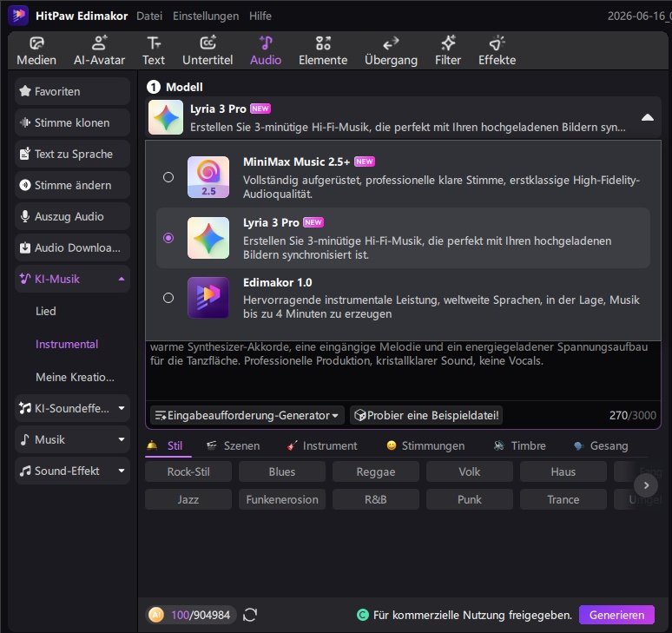Add the Volk style tag
Image resolution: width=672 pixels, height=633 pixels.
(470, 471)
